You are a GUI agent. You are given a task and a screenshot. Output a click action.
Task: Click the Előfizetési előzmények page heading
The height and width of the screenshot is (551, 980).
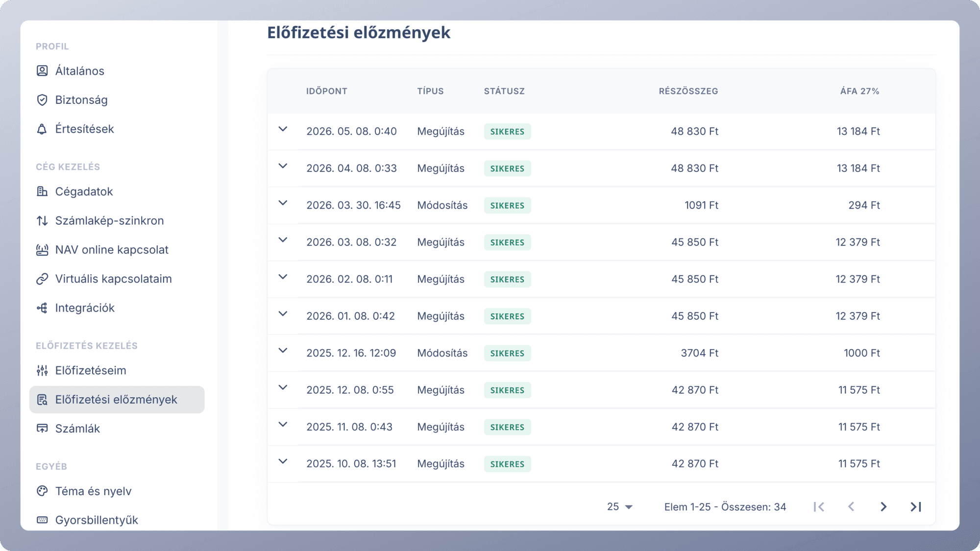(x=359, y=32)
